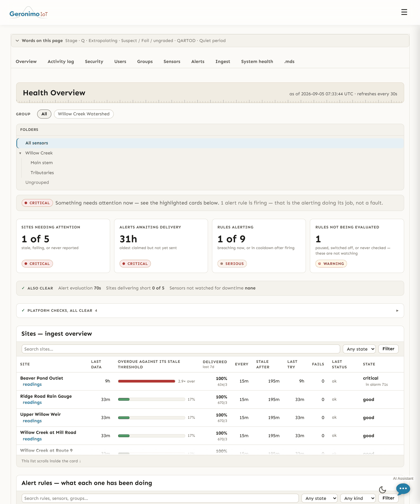420x504 pixels.
Task: Switch to the Activity log tab
Action: tap(61, 61)
